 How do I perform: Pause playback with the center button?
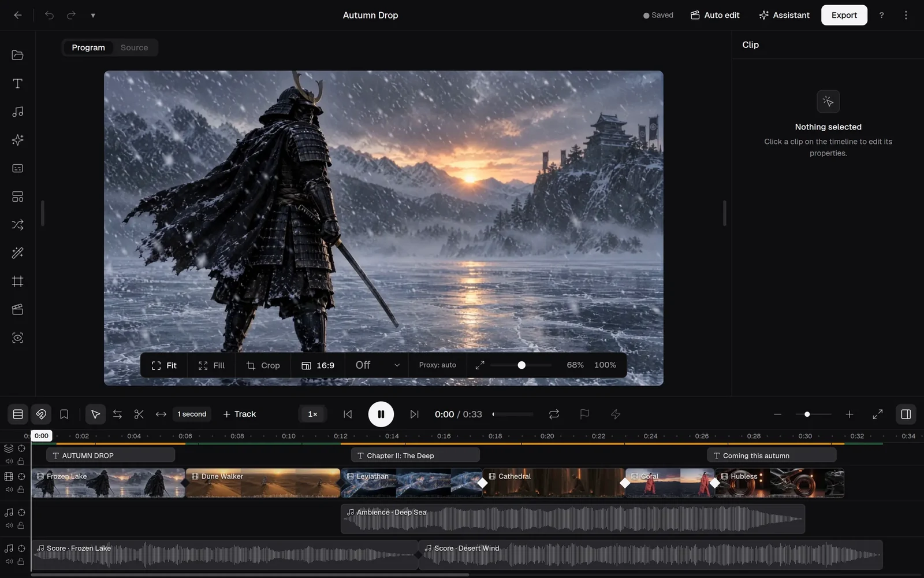381,414
